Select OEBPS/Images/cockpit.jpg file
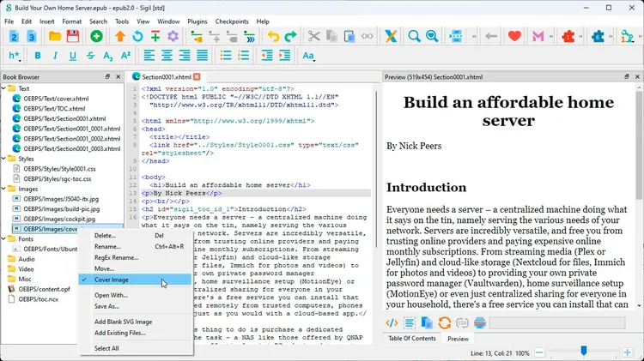The height and width of the screenshot is (361, 644). [59, 219]
